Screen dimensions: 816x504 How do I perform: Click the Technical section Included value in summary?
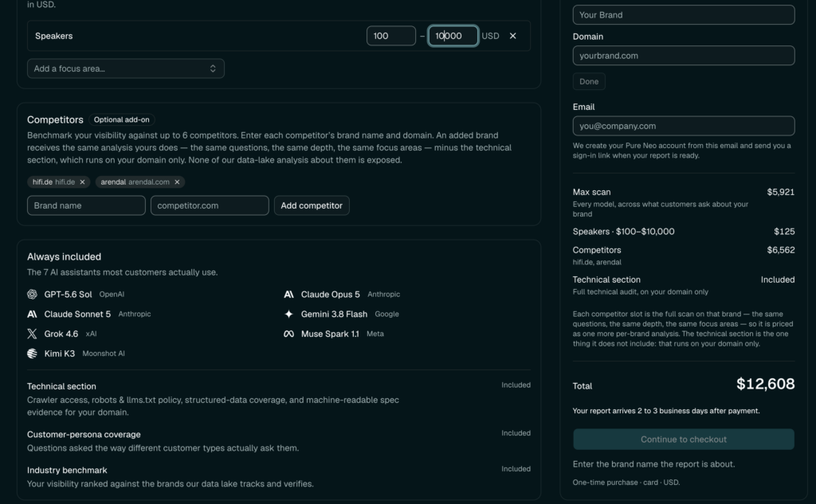778,279
